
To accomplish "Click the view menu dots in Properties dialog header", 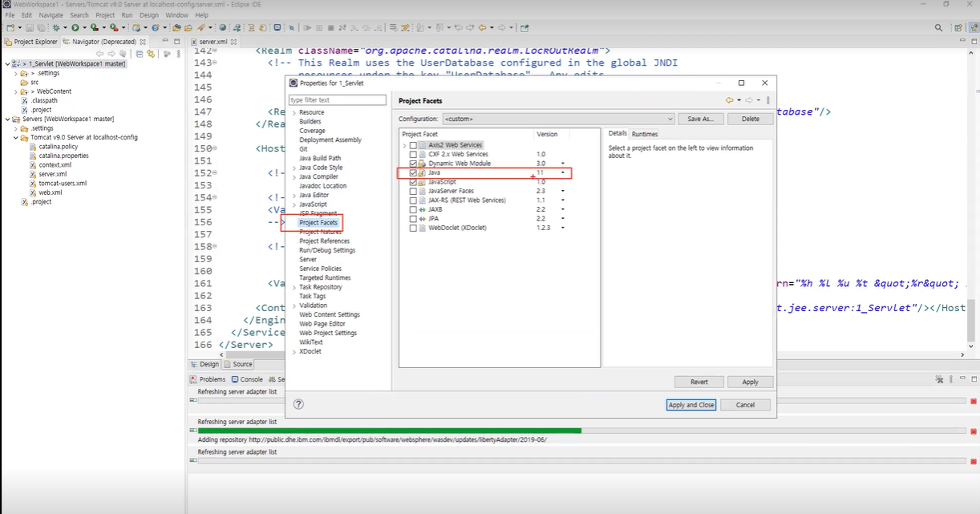I will [x=768, y=100].
